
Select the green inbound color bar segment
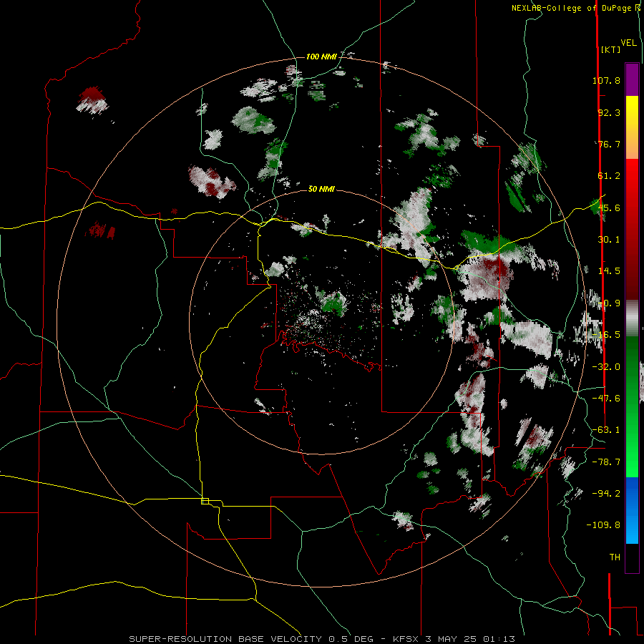[x=632, y=406]
